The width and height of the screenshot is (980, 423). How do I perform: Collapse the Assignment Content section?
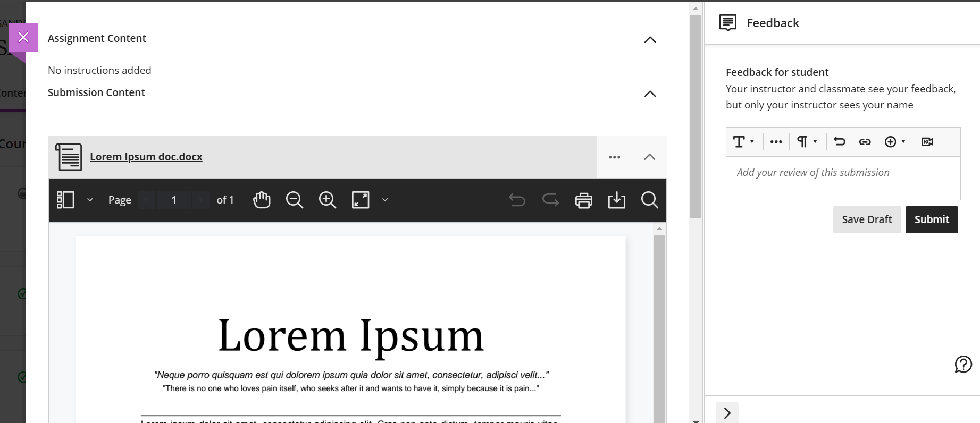[650, 39]
